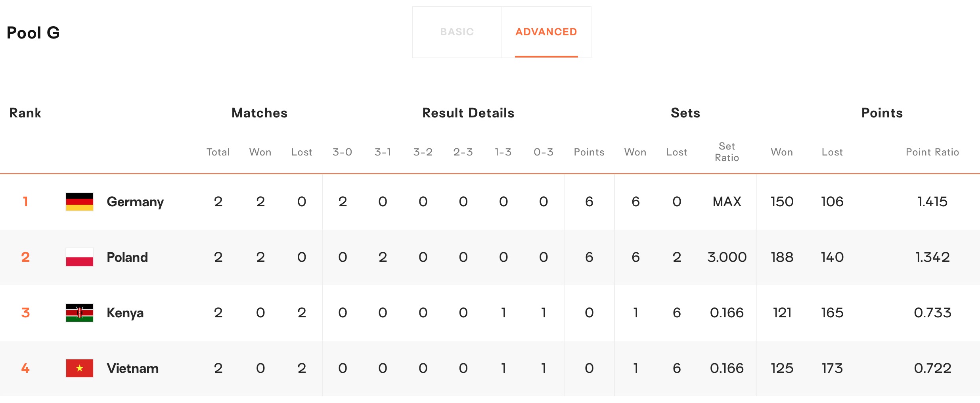Select the Advanced tab
The image size is (980, 403).
point(546,32)
